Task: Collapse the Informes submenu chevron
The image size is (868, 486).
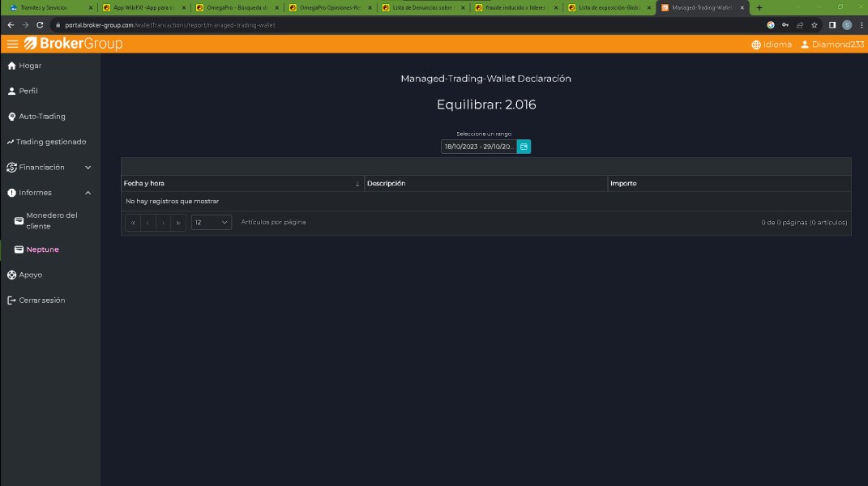Action: (88, 193)
